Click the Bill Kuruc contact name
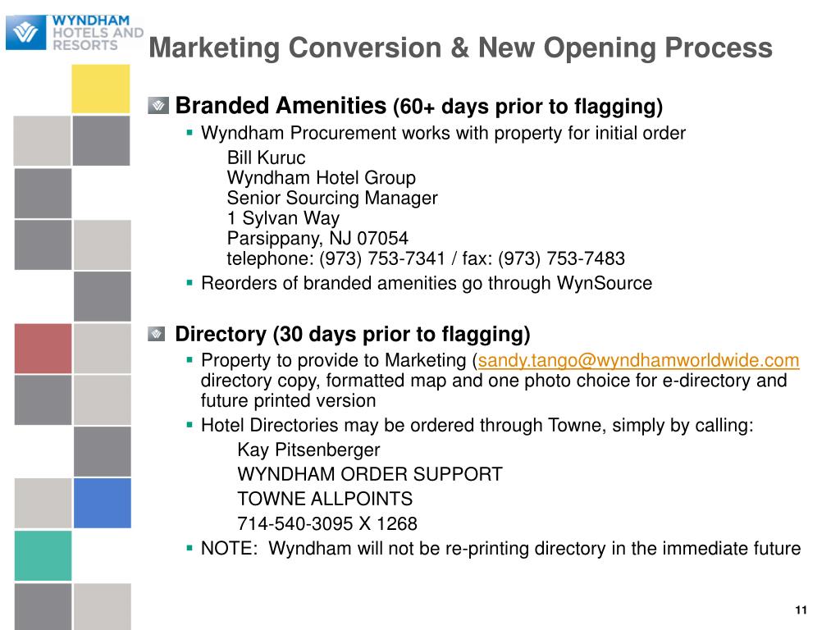 (267, 157)
